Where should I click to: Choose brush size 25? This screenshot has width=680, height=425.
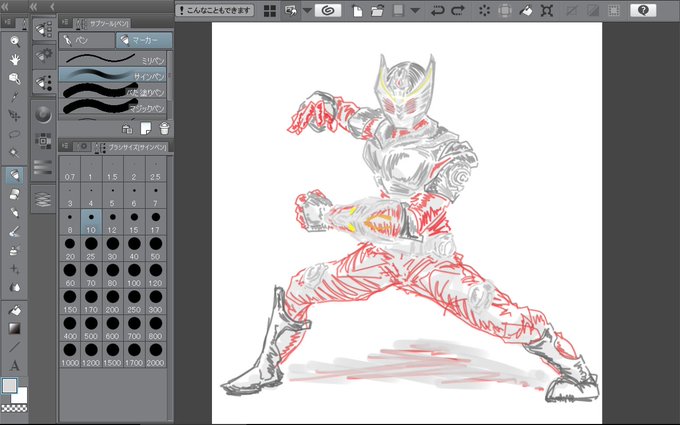[x=91, y=249]
